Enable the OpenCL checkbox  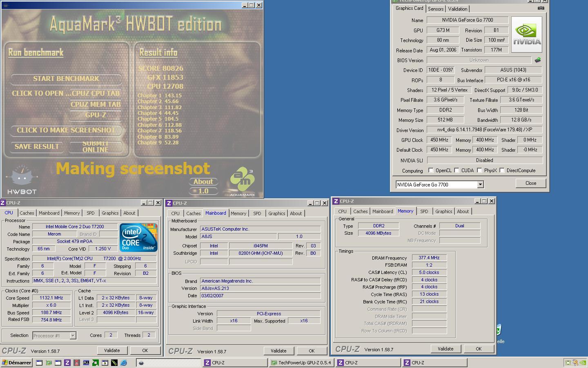[431, 171]
